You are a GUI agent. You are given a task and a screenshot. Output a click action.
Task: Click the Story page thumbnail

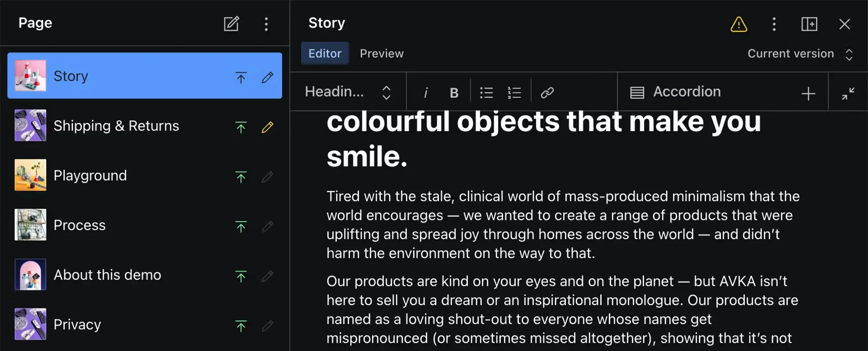click(x=30, y=75)
